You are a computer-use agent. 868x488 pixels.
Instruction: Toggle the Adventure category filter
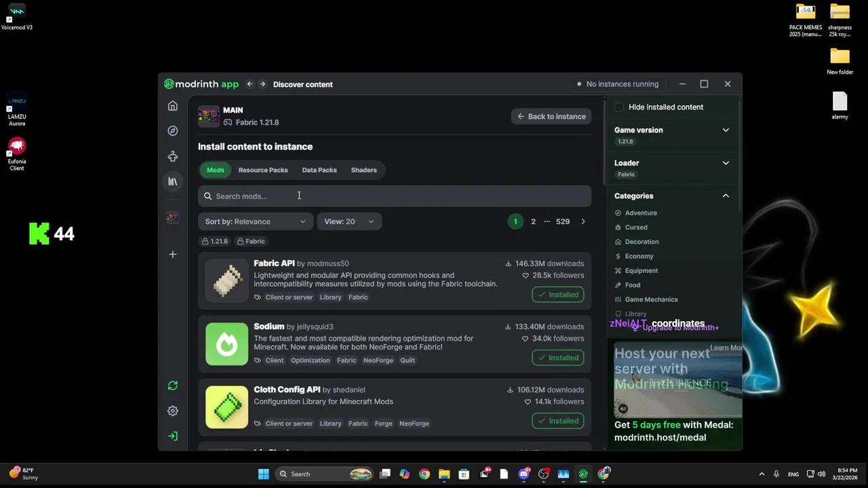coord(640,213)
